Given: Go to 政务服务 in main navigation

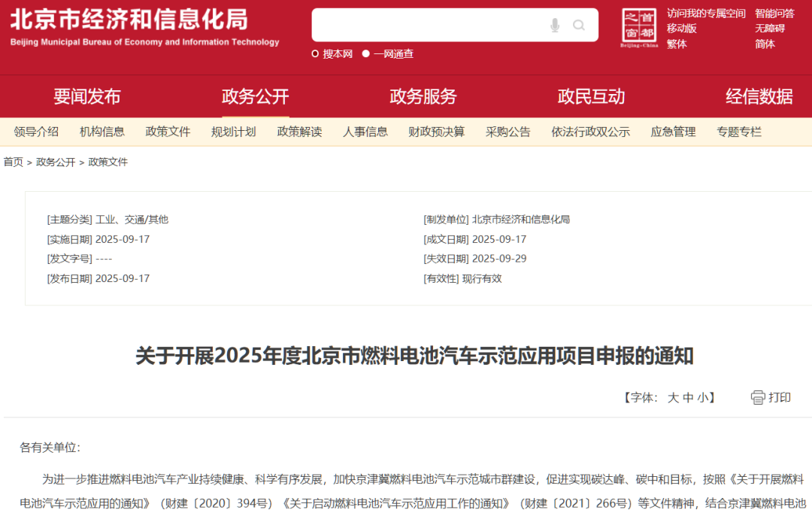Looking at the screenshot, I should pos(423,96).
